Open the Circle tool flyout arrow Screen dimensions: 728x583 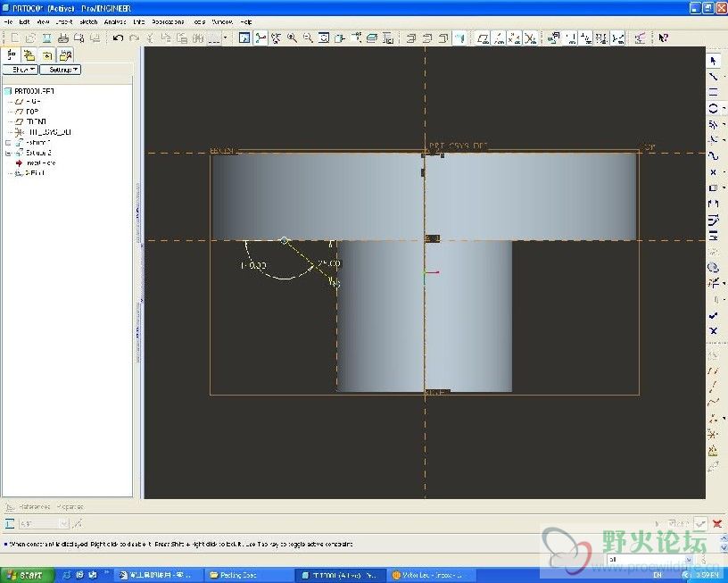coord(724,108)
